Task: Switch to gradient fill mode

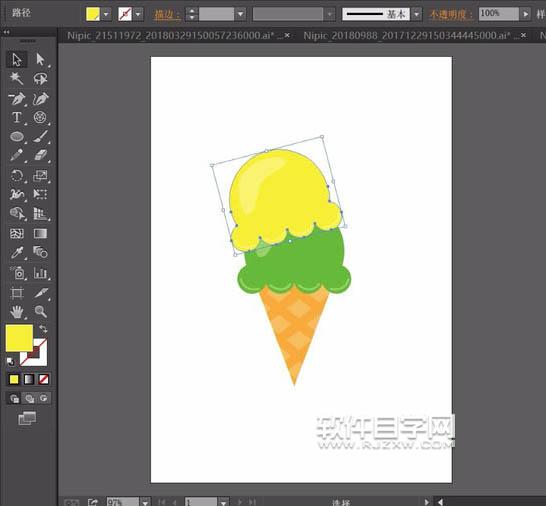Action: (29, 379)
